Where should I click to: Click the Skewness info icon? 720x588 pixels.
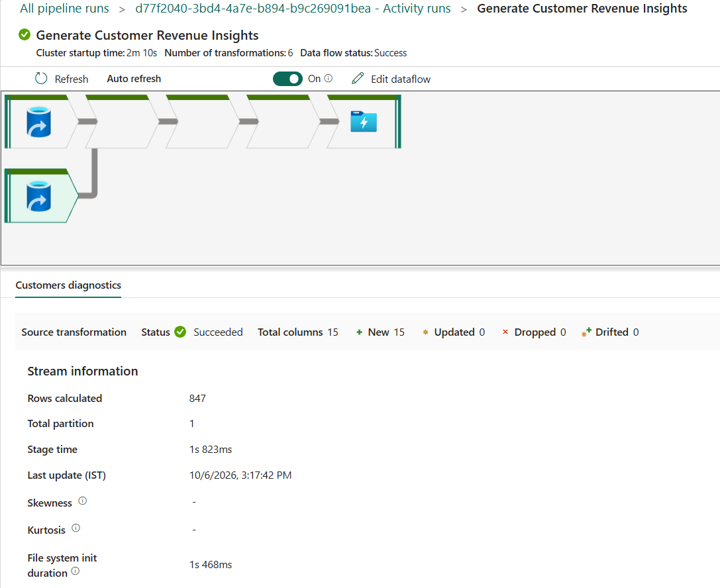82,501
